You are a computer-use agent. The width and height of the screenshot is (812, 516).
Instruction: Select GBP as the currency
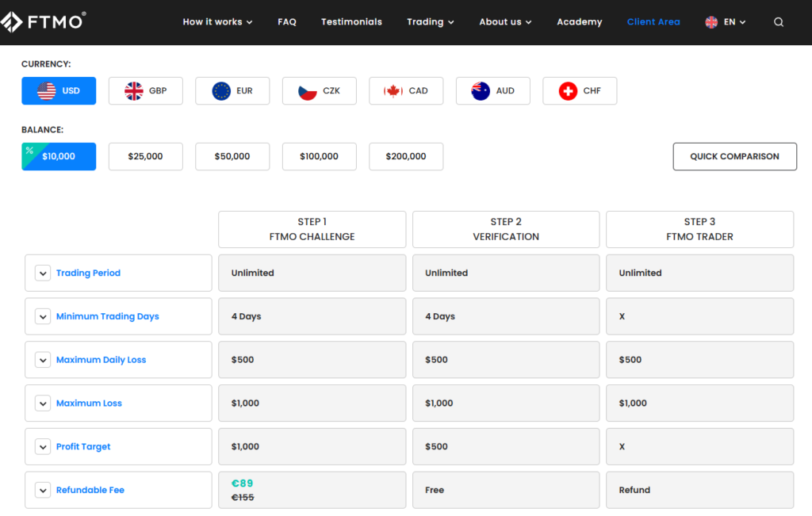point(146,91)
